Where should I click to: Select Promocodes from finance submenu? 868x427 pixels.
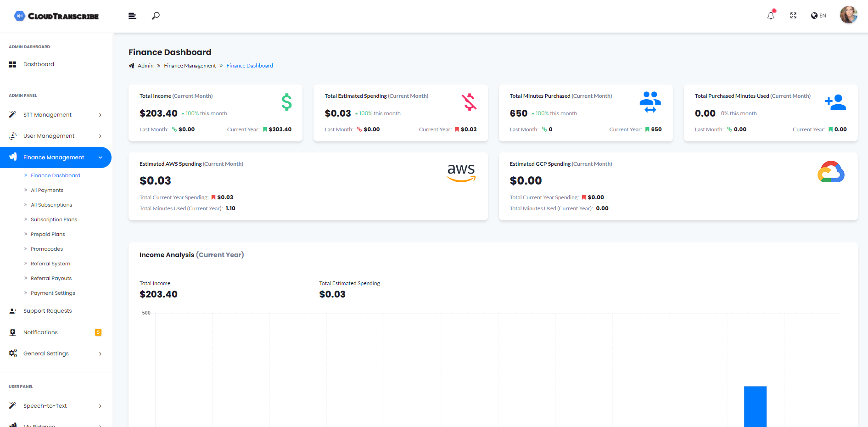pos(47,249)
